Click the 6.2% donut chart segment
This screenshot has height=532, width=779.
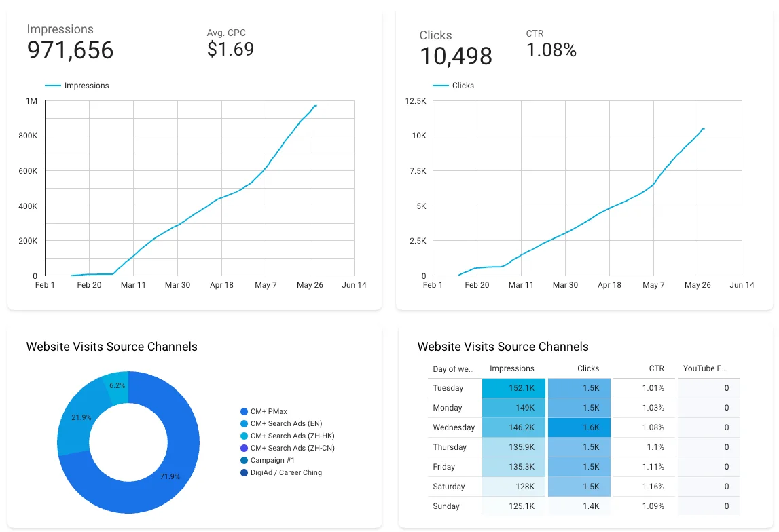(116, 385)
